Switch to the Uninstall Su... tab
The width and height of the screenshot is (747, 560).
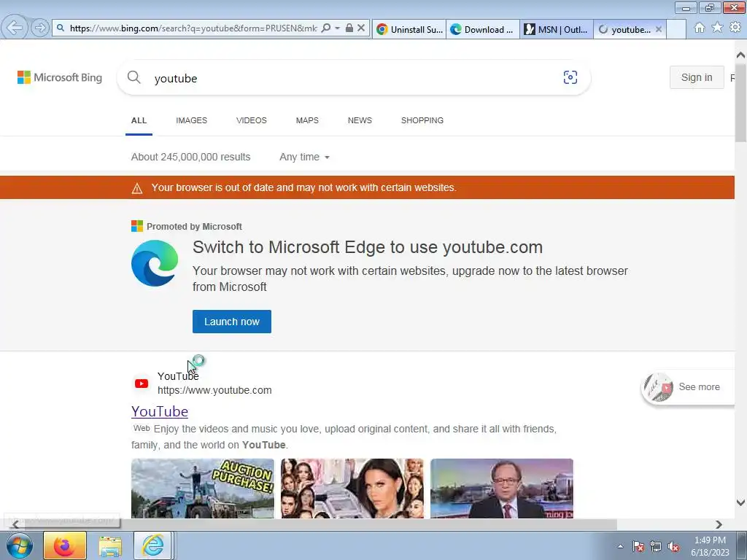point(409,29)
